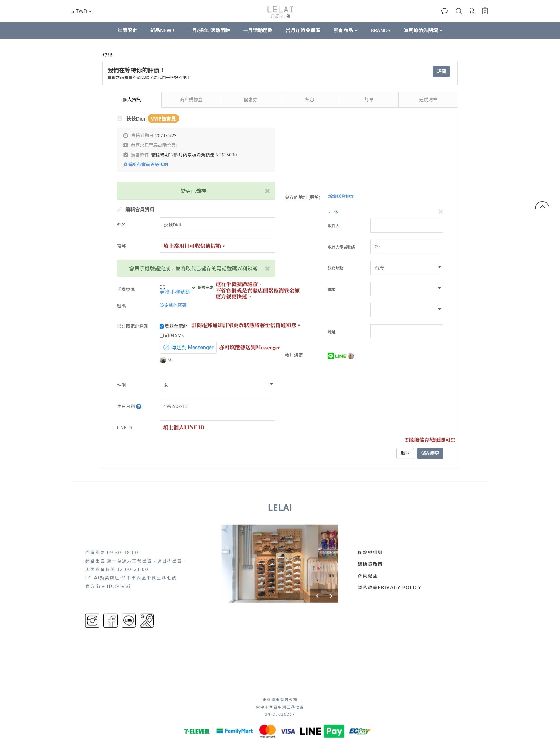The image size is (560, 742).
Task: Click the 查看所有會員等級規則 link
Action: point(146,164)
